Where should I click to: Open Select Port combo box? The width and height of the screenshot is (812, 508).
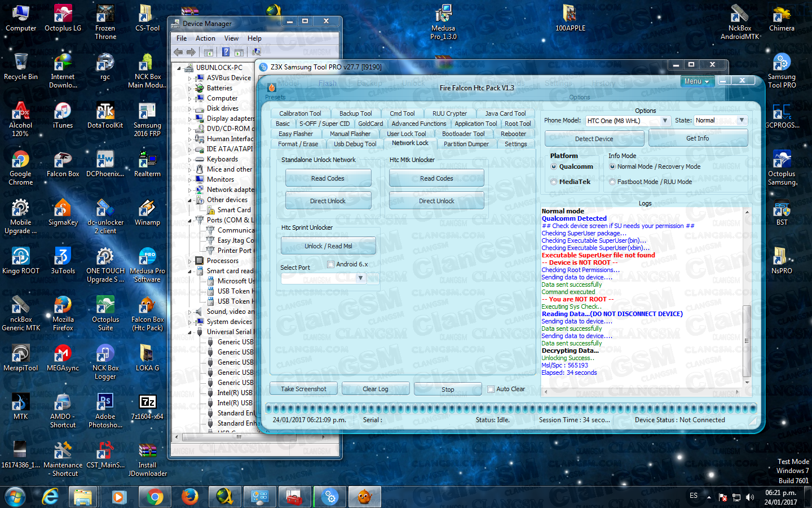pyautogui.click(x=324, y=278)
